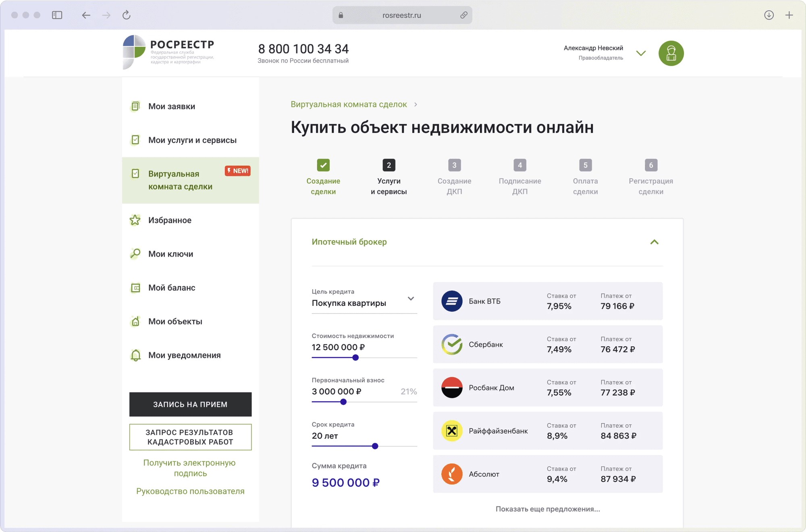
Task: Open Мои заявки in the sidebar
Action: click(172, 106)
